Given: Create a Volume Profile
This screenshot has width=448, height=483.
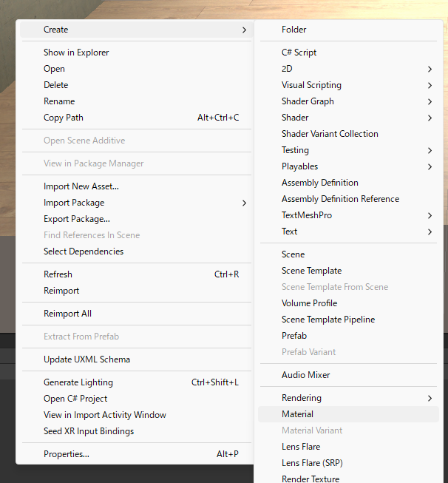Looking at the screenshot, I should click(348, 303).
